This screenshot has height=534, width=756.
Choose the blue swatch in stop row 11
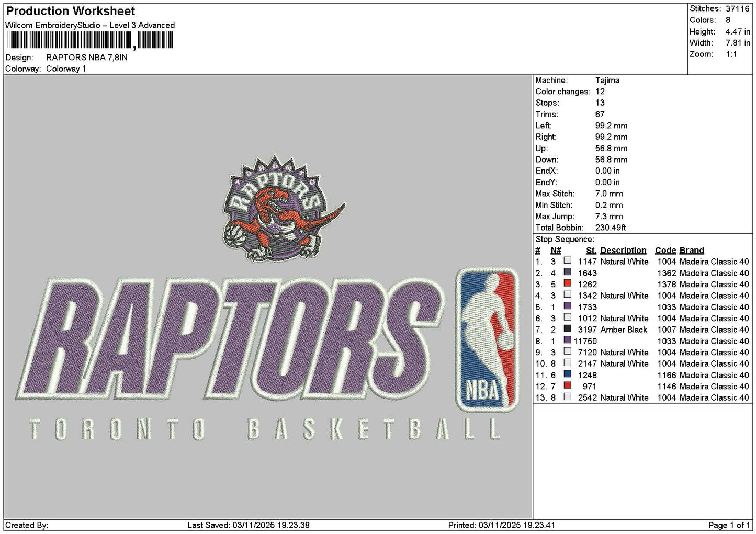click(568, 374)
